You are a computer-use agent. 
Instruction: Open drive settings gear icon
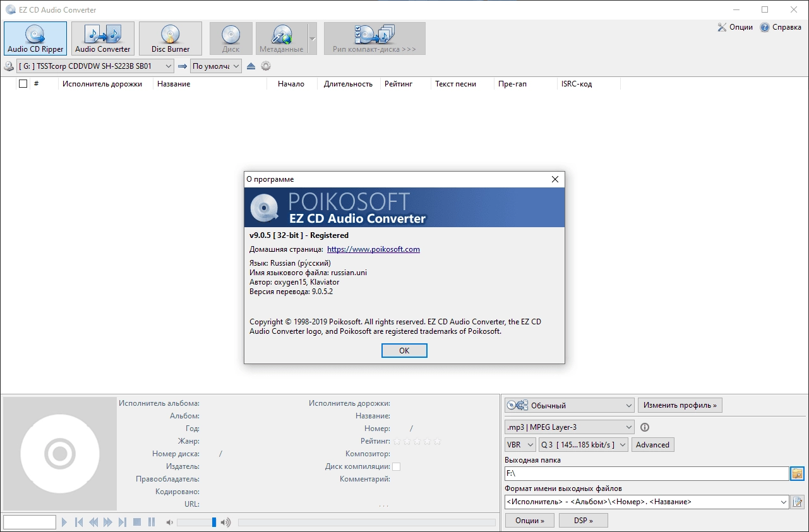point(266,66)
